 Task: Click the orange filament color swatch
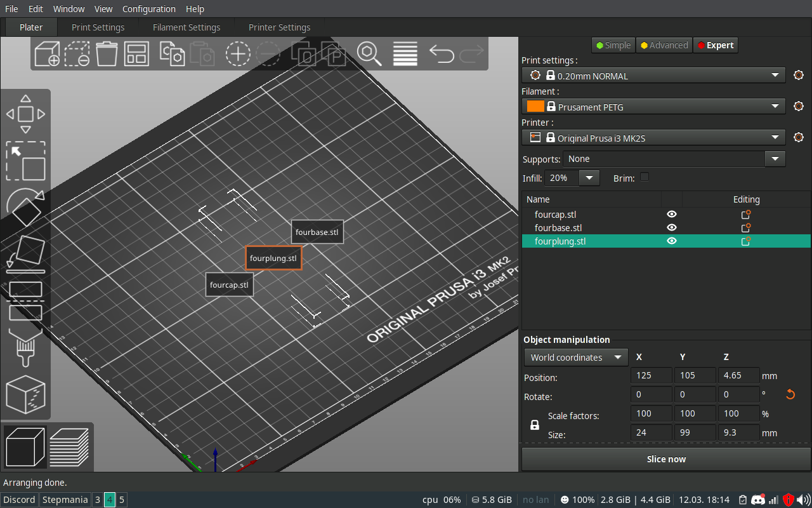tap(535, 106)
